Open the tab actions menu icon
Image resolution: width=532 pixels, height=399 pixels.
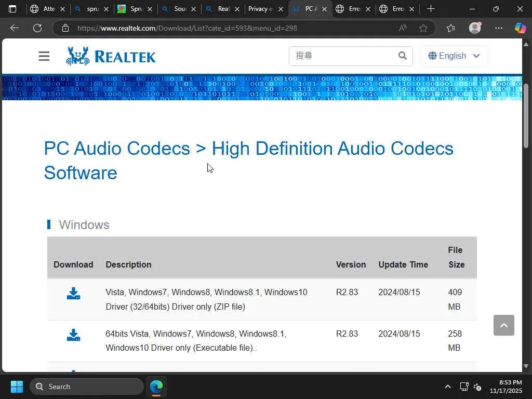12,9
